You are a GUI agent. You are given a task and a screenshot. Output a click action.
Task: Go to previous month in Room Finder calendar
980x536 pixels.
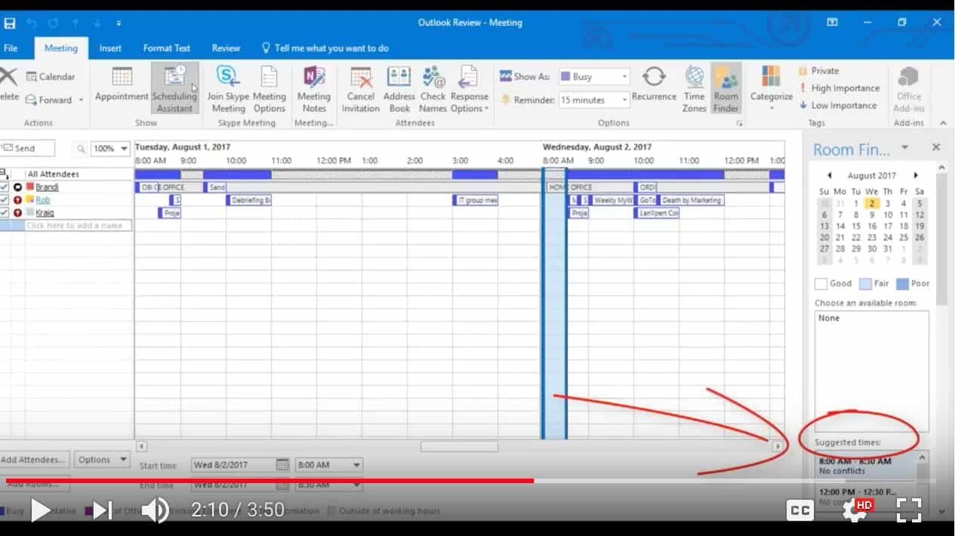(x=829, y=175)
